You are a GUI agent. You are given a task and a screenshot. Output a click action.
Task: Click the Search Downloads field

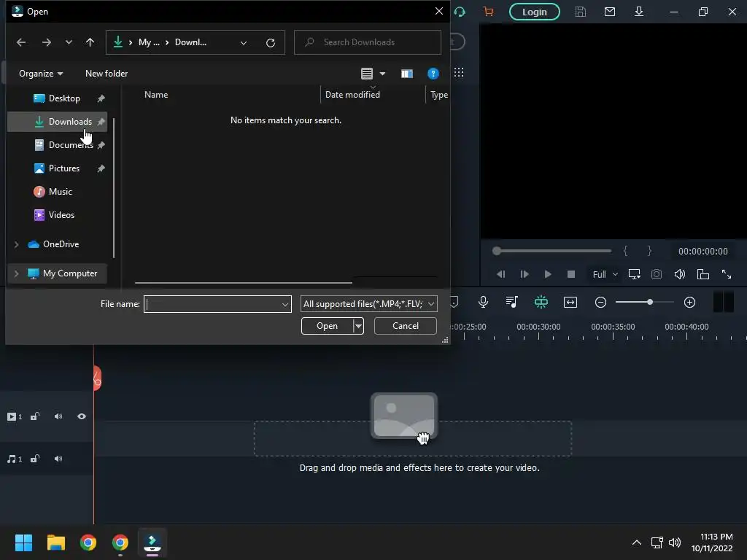368,42
